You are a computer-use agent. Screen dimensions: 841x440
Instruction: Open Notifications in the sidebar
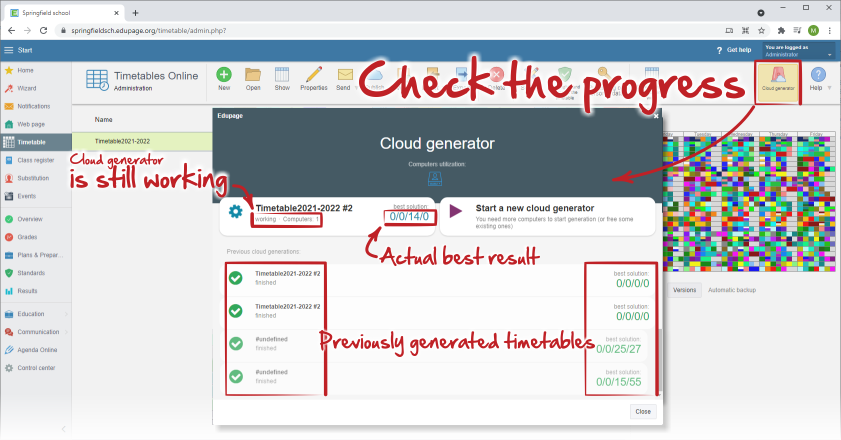point(35,106)
